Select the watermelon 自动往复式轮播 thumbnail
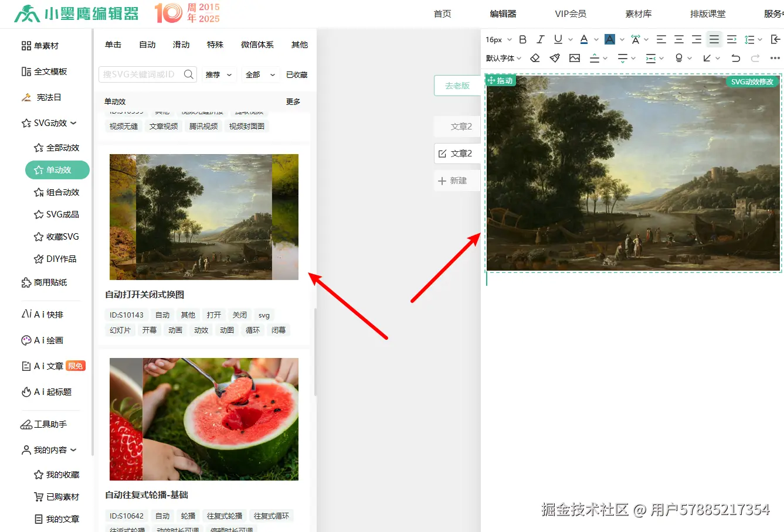Screen dimensions: 784x532 [204, 420]
